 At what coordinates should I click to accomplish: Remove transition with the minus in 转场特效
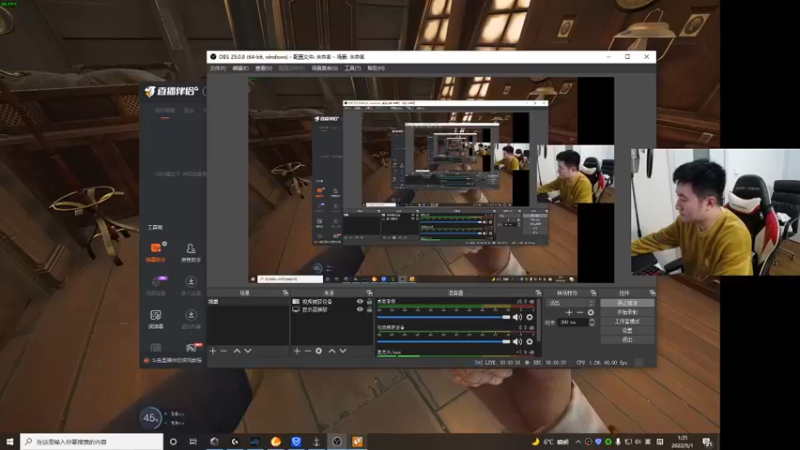point(580,312)
